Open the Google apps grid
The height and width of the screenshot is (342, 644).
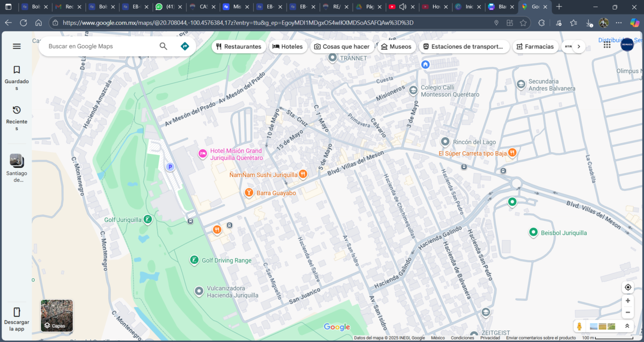(x=607, y=45)
